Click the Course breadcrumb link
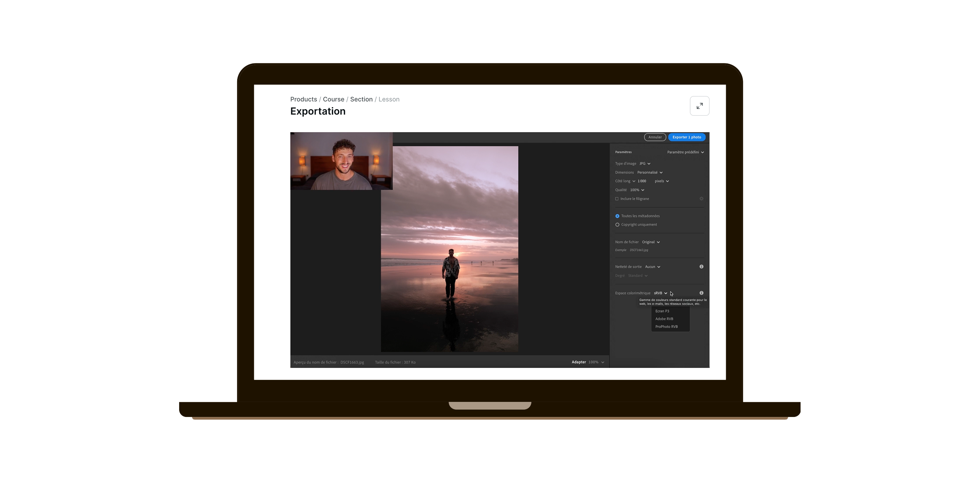The width and height of the screenshot is (980, 483). (x=333, y=99)
